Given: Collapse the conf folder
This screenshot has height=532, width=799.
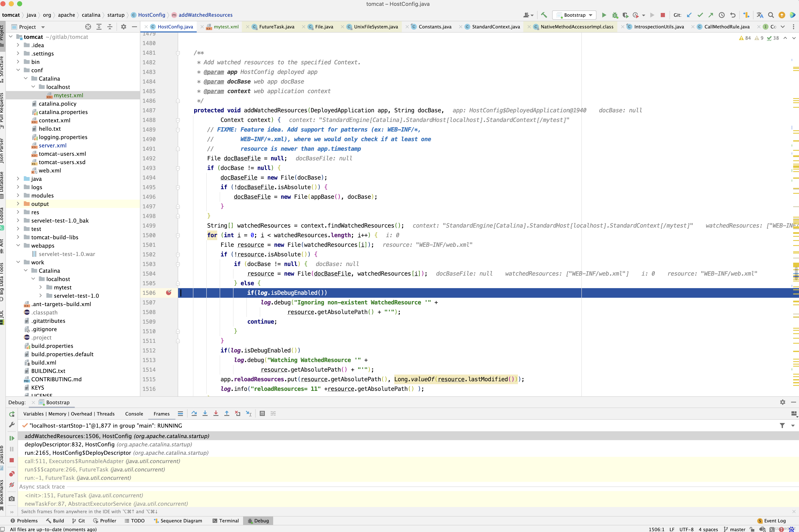Looking at the screenshot, I should click(18, 70).
